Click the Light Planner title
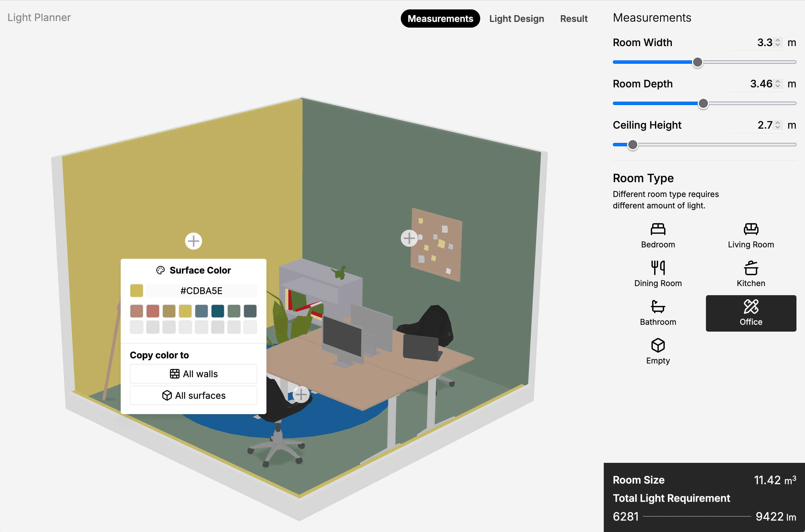This screenshot has width=805, height=532. (x=39, y=17)
